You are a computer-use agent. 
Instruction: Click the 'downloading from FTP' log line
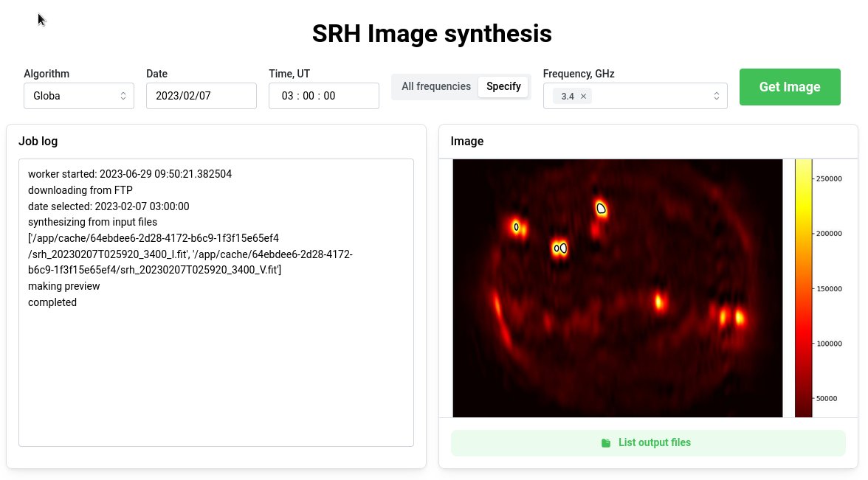click(80, 190)
